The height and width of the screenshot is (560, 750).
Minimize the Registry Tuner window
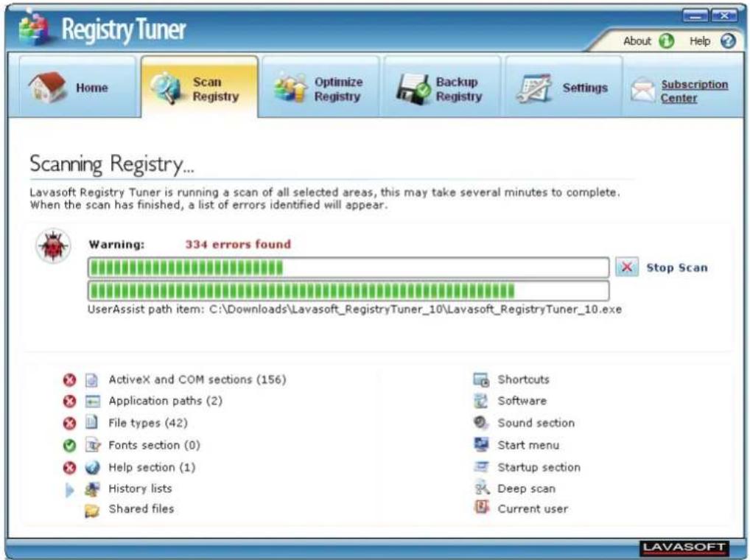[x=695, y=15]
